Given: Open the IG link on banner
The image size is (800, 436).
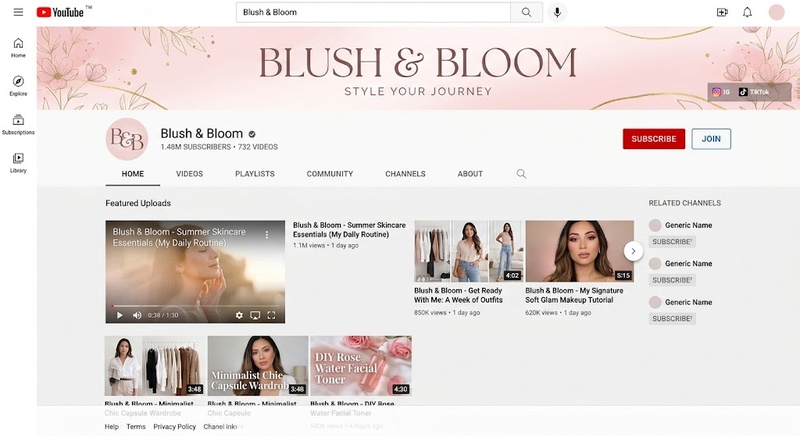Looking at the screenshot, I should point(721,92).
